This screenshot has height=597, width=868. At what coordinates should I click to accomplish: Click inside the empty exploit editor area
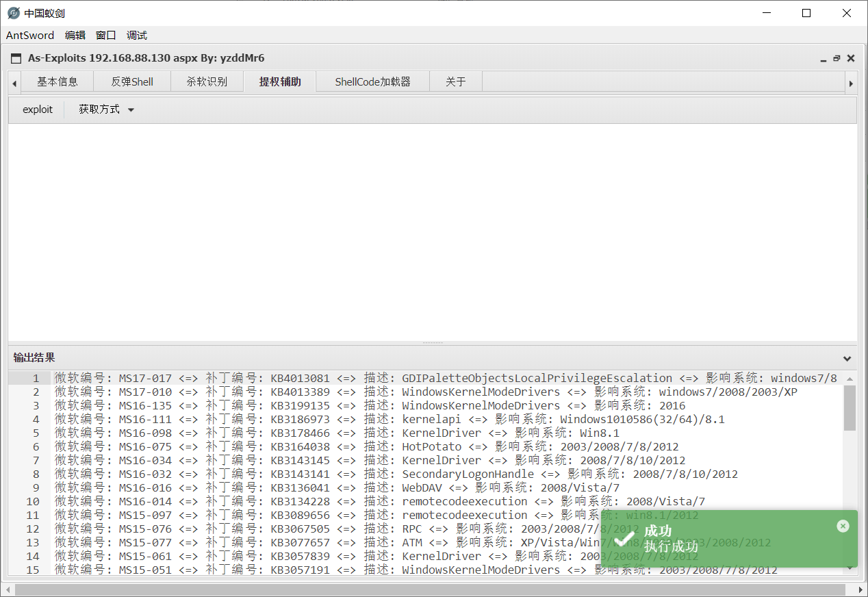point(432,232)
